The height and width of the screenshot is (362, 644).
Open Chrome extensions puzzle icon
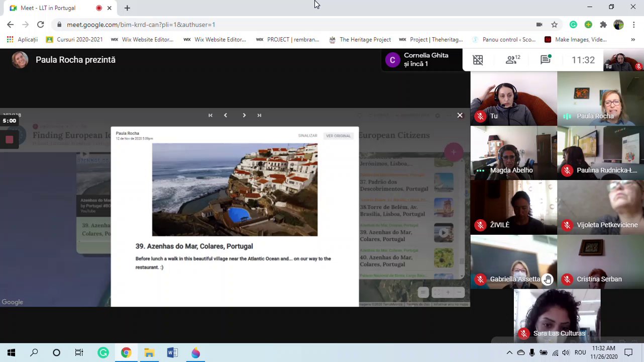603,25
